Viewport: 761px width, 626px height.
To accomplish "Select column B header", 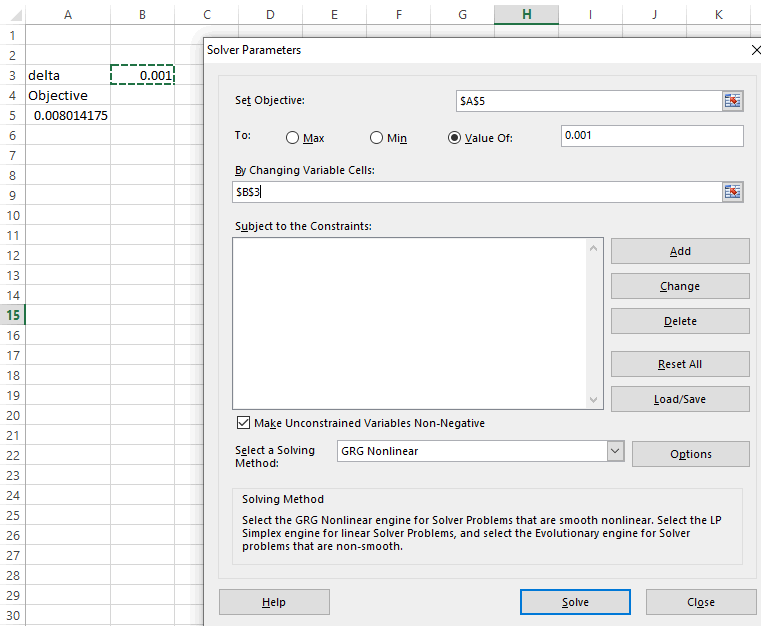I will click(142, 15).
